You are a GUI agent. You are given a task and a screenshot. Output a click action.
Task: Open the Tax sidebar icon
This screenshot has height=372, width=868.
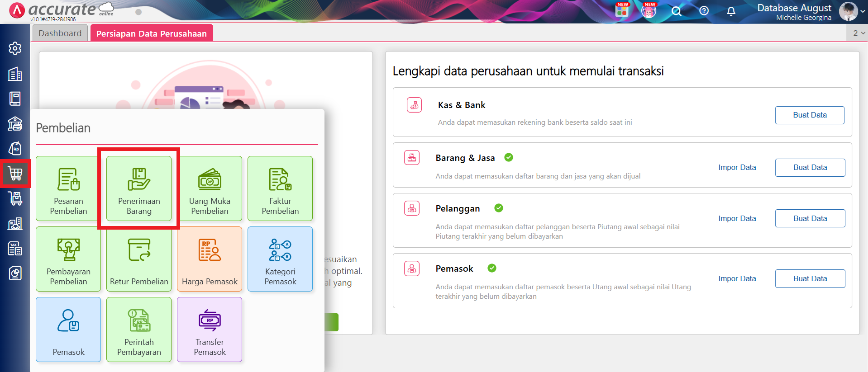(15, 248)
